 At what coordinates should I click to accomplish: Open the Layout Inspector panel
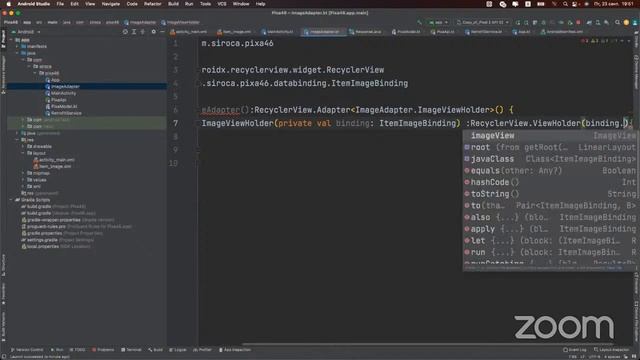tap(611, 350)
